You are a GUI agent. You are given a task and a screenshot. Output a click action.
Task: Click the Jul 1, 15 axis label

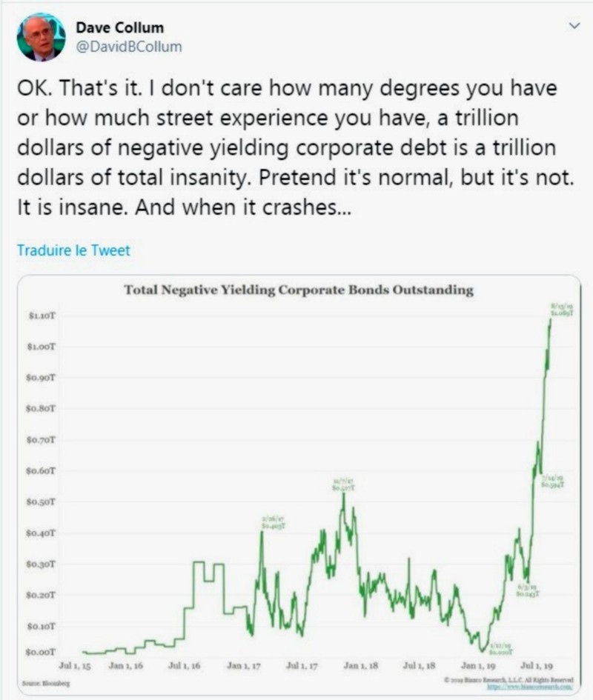(x=75, y=666)
